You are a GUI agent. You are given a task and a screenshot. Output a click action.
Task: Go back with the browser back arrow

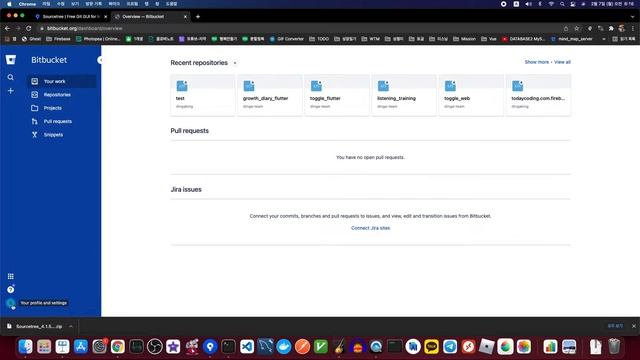(x=7, y=28)
